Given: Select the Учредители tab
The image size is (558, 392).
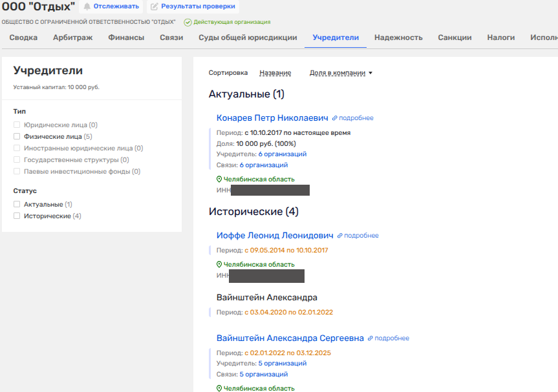Looking at the screenshot, I should pyautogui.click(x=336, y=37).
